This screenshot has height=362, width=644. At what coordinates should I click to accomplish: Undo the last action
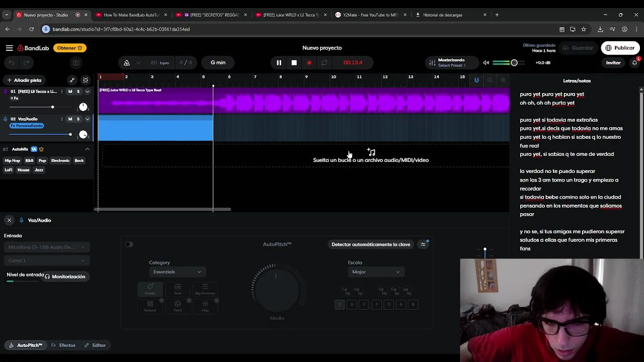click(12, 63)
